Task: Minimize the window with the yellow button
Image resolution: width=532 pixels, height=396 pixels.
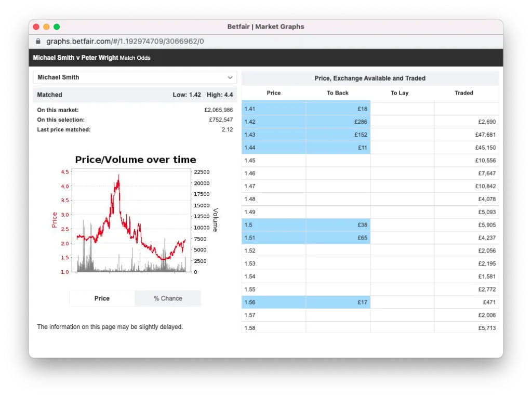Action: pos(46,27)
